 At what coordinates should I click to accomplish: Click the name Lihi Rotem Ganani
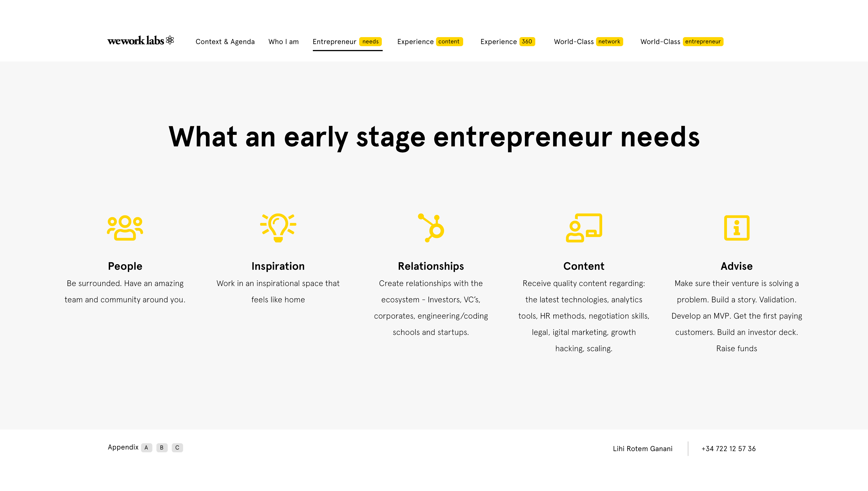tap(643, 448)
